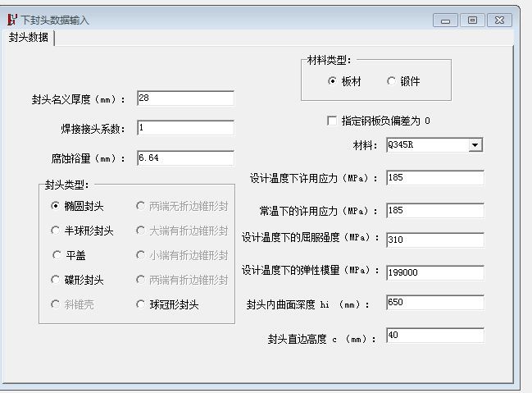The image size is (532, 393).
Task: Click 封头内曲面深度 hi field with 650
Action: (435, 302)
